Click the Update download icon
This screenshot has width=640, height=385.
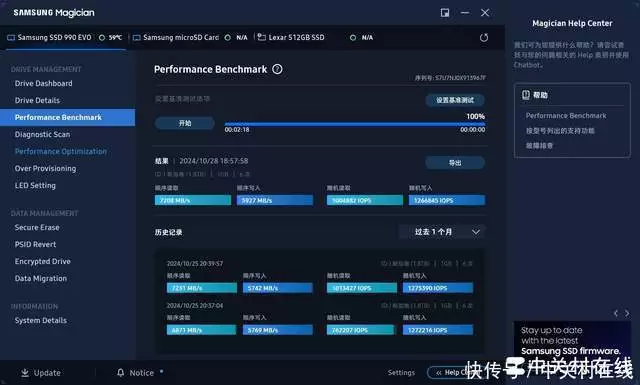tap(25, 373)
